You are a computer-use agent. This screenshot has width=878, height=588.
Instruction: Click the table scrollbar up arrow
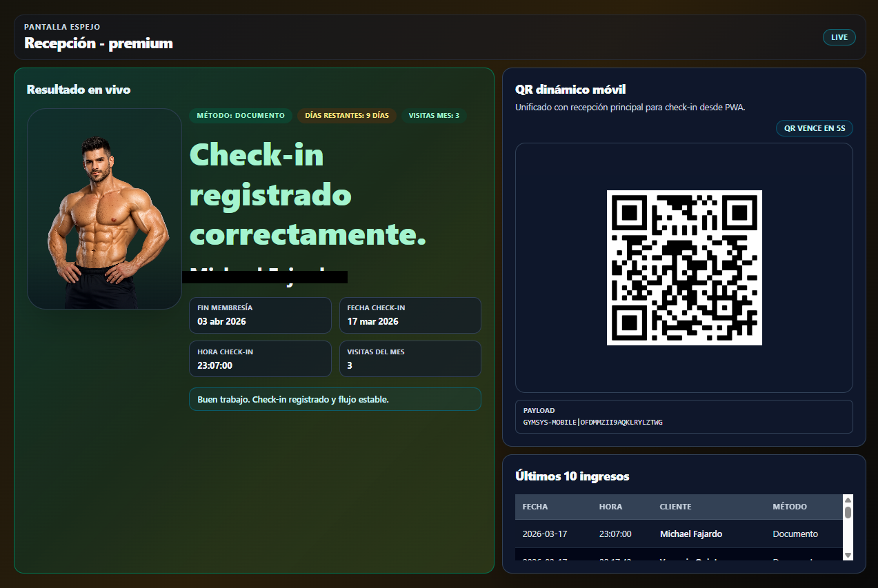[848, 500]
